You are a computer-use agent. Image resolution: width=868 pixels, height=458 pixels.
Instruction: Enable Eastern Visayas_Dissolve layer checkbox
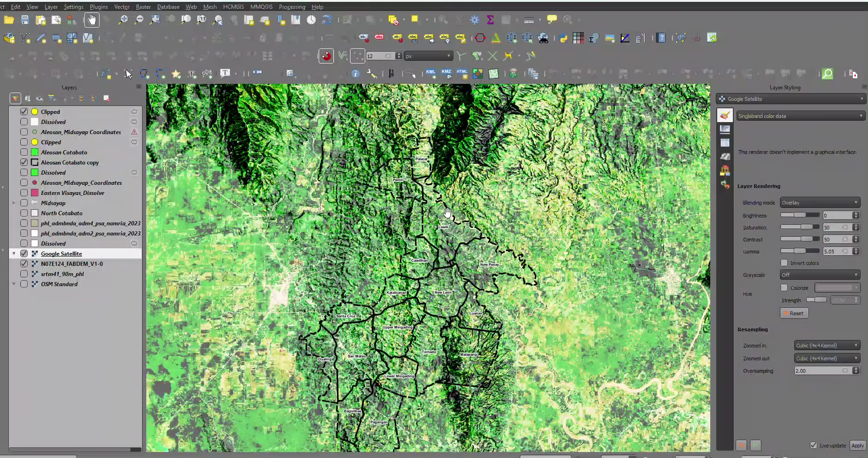24,193
